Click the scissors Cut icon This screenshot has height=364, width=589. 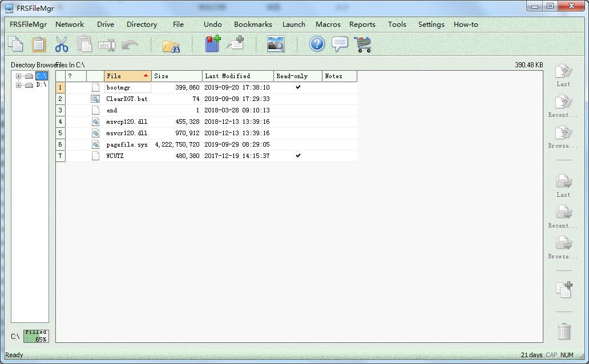(x=62, y=44)
